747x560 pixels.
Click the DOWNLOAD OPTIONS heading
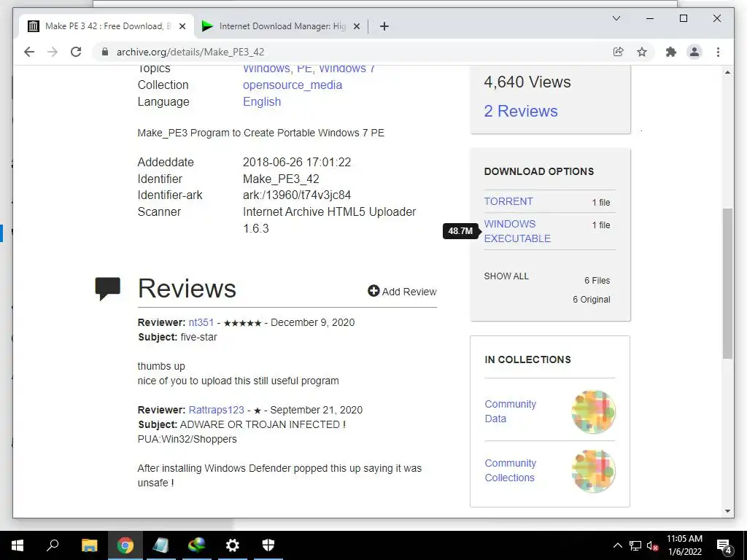pos(539,171)
